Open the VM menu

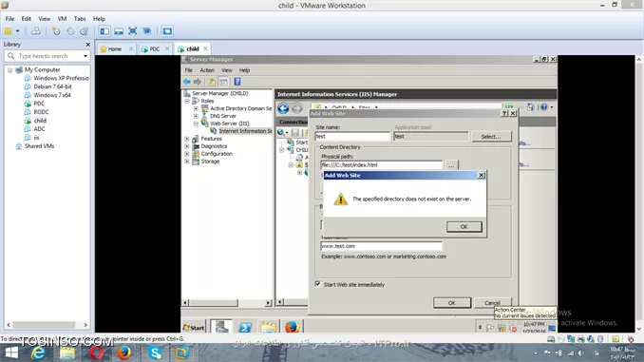click(62, 18)
